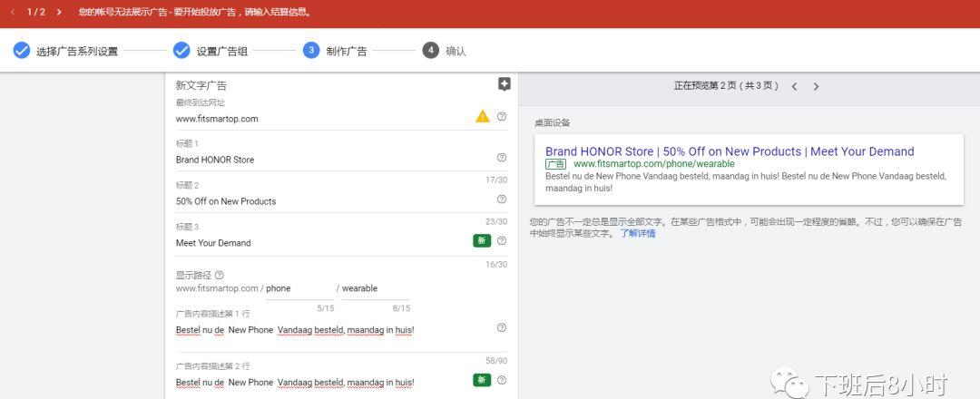Click the blue ad preview headline

tap(730, 151)
